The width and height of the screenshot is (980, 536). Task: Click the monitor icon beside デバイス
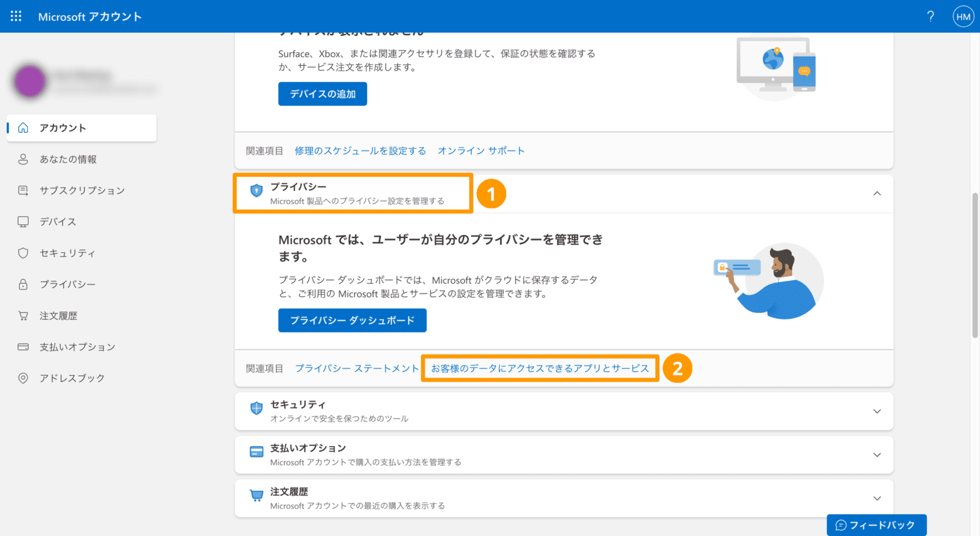(23, 222)
